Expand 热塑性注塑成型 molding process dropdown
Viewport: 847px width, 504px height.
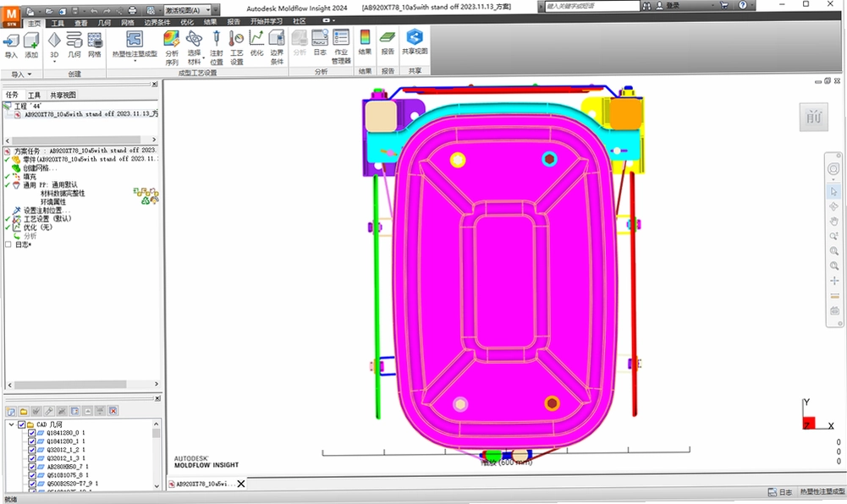pos(135,61)
